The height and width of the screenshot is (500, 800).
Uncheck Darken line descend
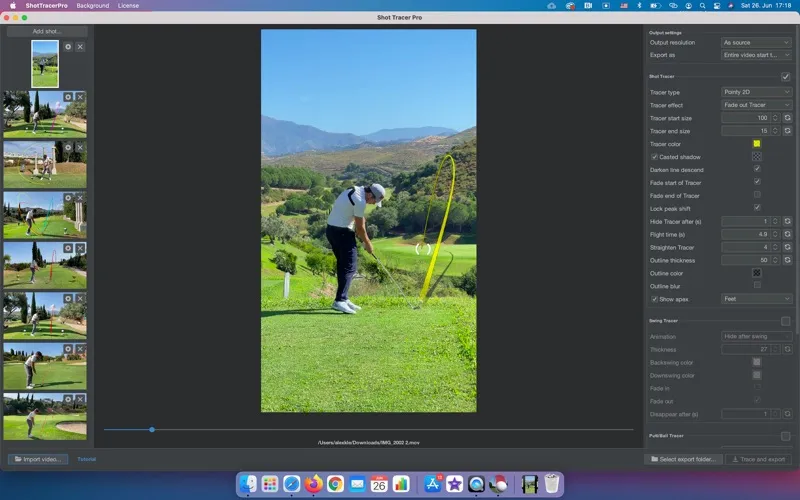point(757,168)
